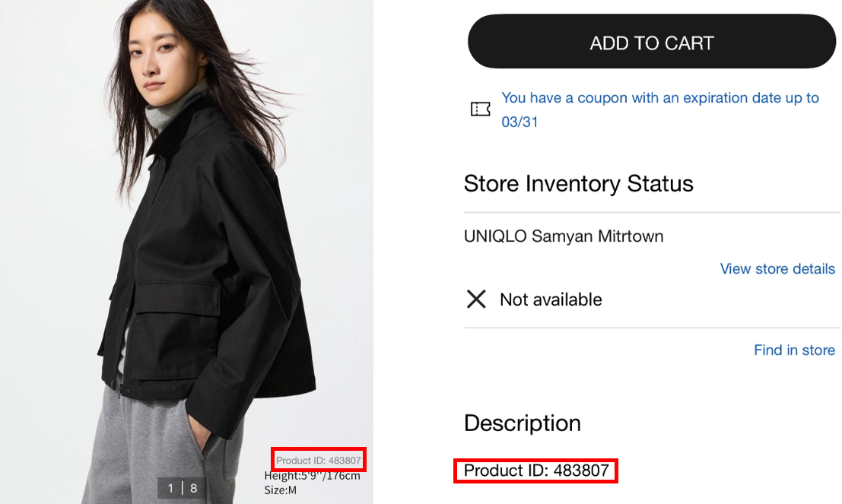Click the total image count 8 in counter
The height and width of the screenshot is (504, 842).
pyautogui.click(x=193, y=488)
